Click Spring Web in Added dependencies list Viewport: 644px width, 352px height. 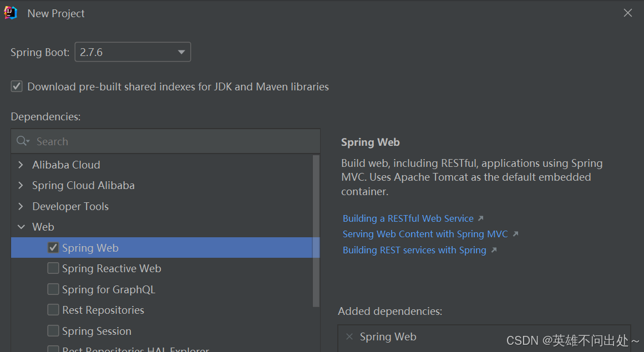(388, 337)
